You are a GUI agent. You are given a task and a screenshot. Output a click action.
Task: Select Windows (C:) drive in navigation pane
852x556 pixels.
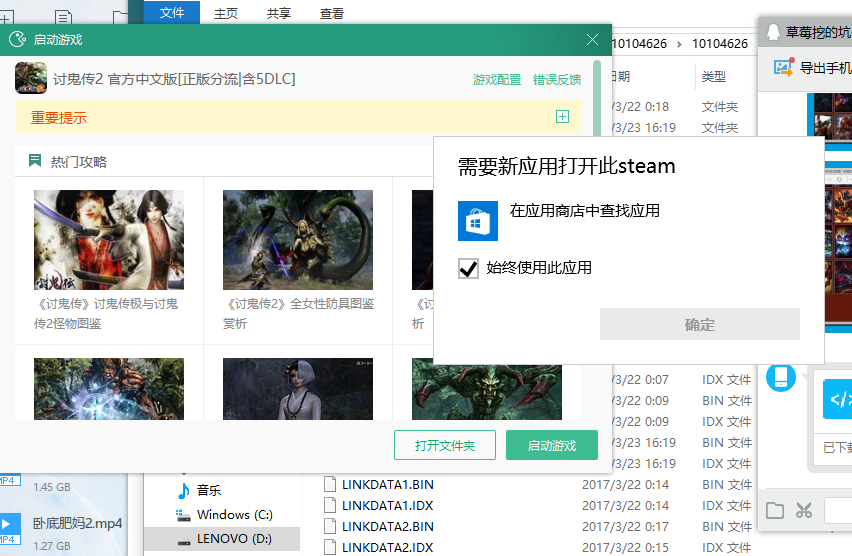[234, 514]
